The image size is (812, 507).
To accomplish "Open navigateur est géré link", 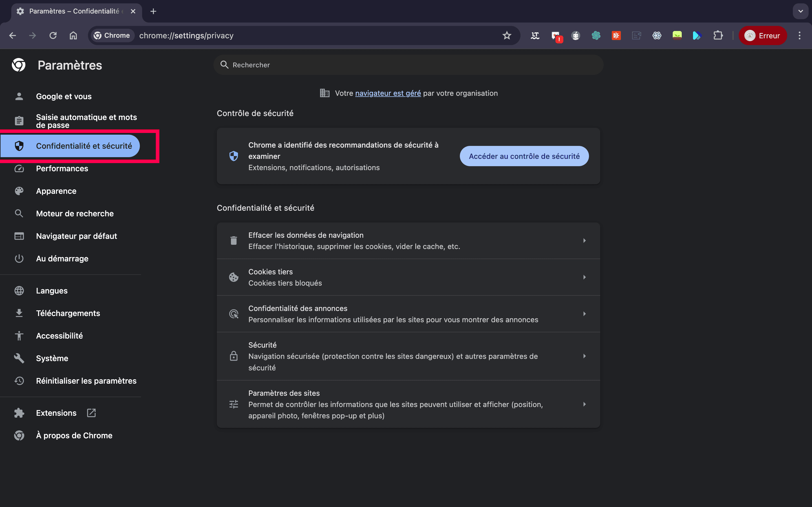I will (x=388, y=93).
